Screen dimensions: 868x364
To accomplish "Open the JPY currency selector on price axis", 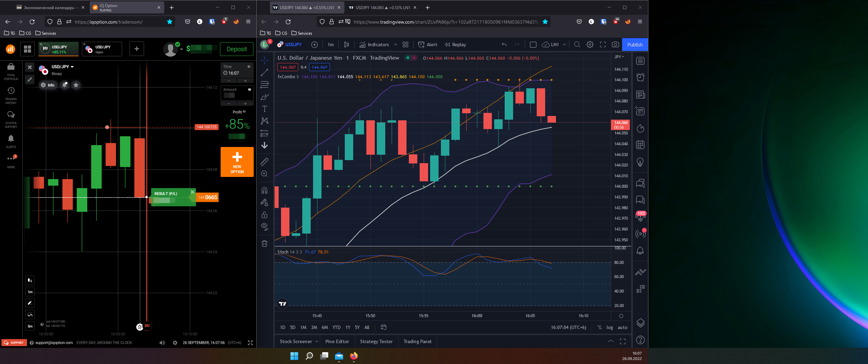I will pos(619,57).
